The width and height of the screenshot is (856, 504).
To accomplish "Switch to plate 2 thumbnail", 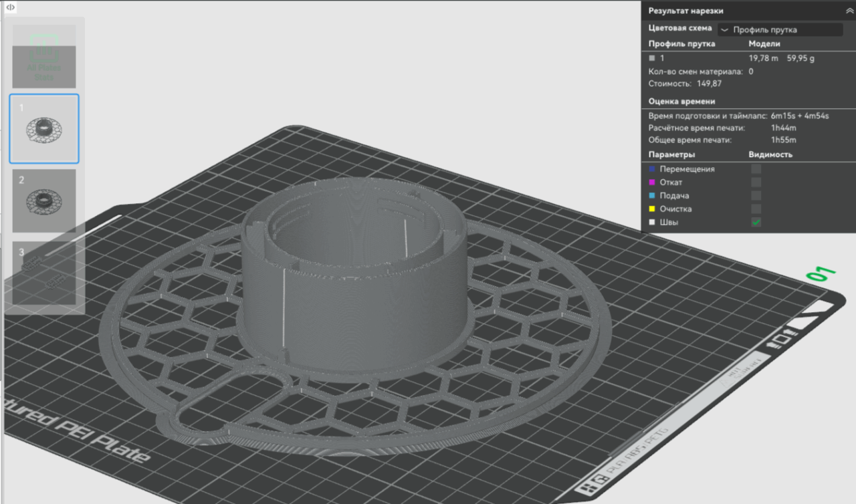I will point(44,201).
